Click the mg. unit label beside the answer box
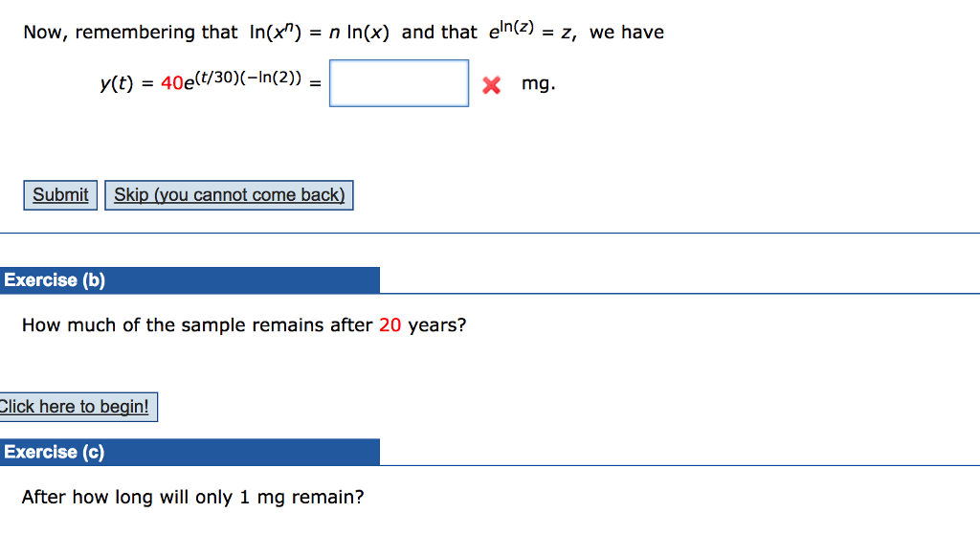Image resolution: width=980 pixels, height=535 pixels. coord(538,84)
